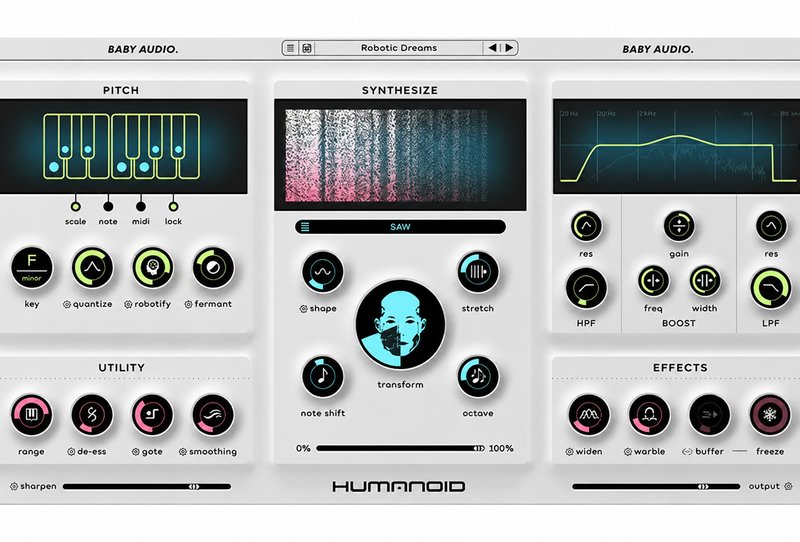This screenshot has width=800, height=542.
Task: Click the buffer knob
Action: pos(709,415)
